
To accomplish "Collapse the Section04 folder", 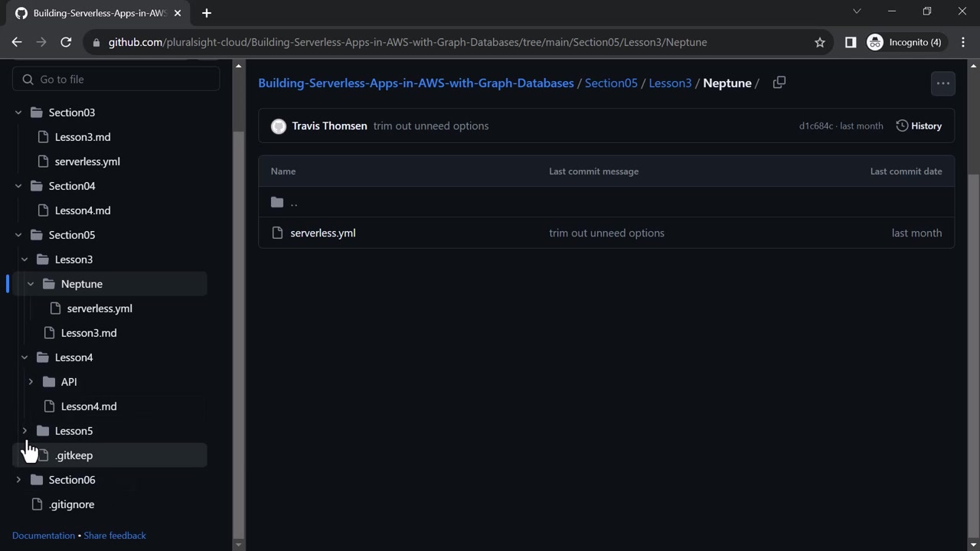I will [x=18, y=186].
